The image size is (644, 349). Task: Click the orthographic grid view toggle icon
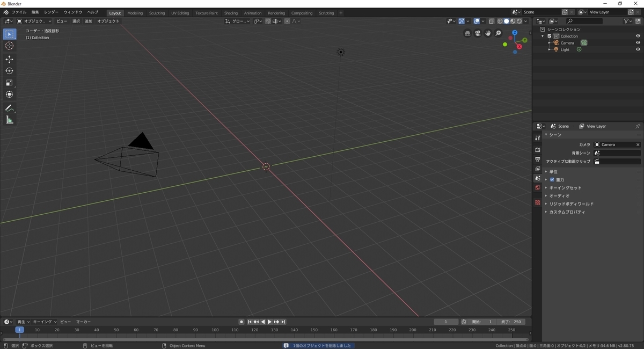(x=467, y=33)
